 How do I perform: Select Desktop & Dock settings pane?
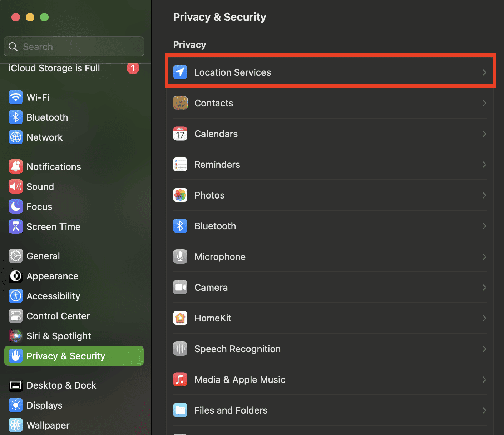(61, 385)
